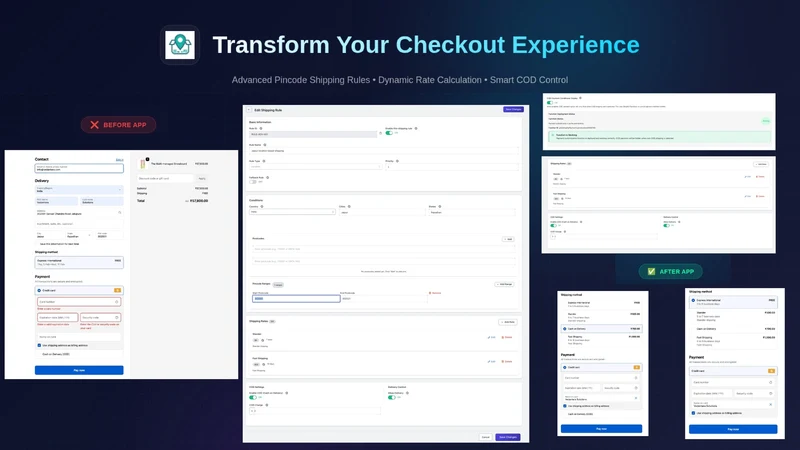800x450 pixels.
Task: Click Pay now in the left After App checkout
Action: (602, 429)
